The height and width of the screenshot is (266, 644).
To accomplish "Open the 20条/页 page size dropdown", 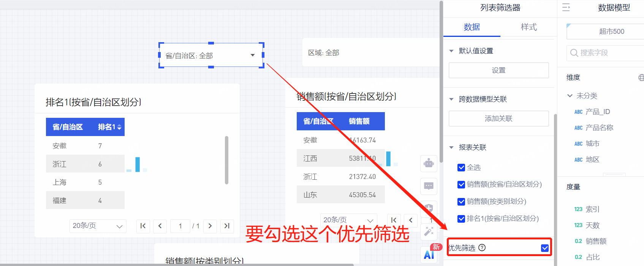I will point(98,226).
